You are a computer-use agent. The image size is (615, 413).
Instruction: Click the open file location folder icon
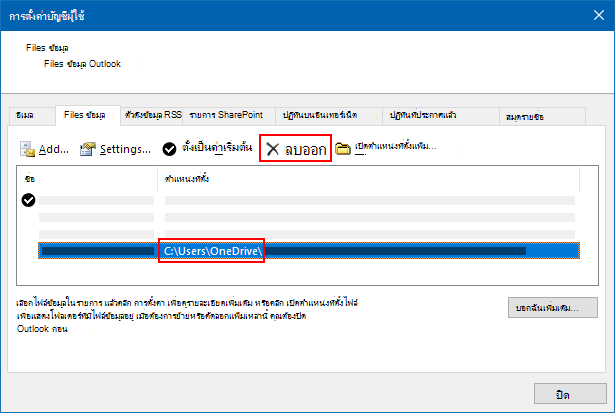click(x=342, y=149)
